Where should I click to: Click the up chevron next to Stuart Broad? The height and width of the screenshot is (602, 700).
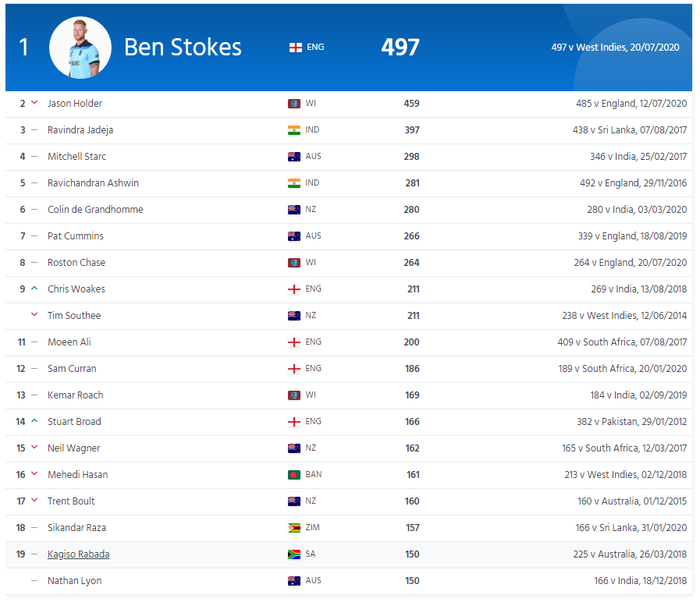(33, 421)
